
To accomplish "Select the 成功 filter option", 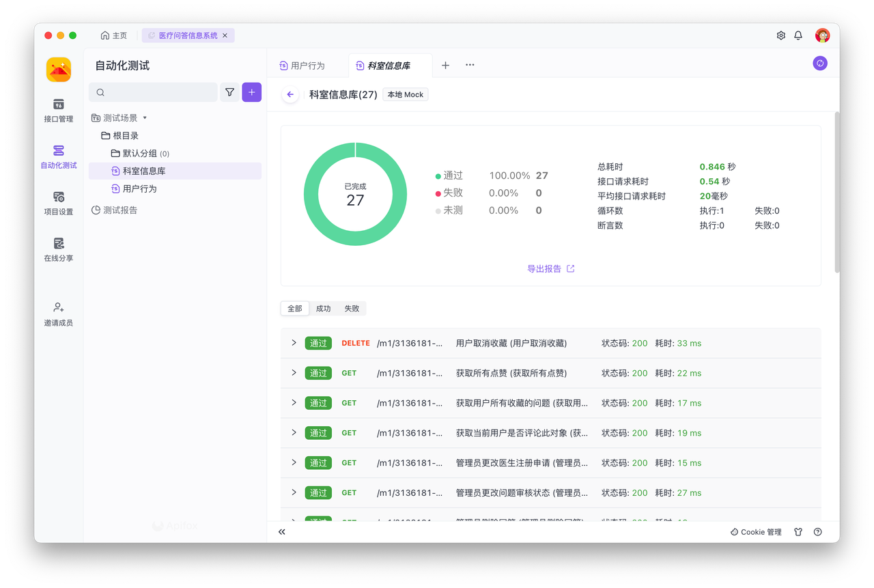I will click(323, 309).
